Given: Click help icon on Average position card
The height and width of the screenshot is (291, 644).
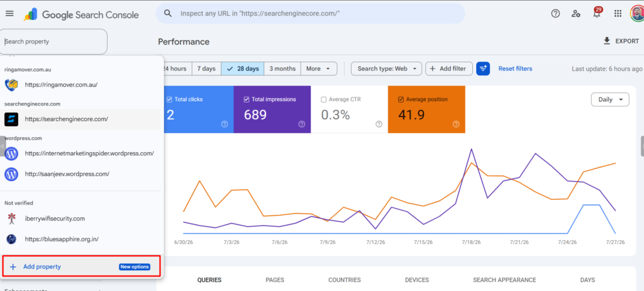Looking at the screenshot, I should pos(456,124).
